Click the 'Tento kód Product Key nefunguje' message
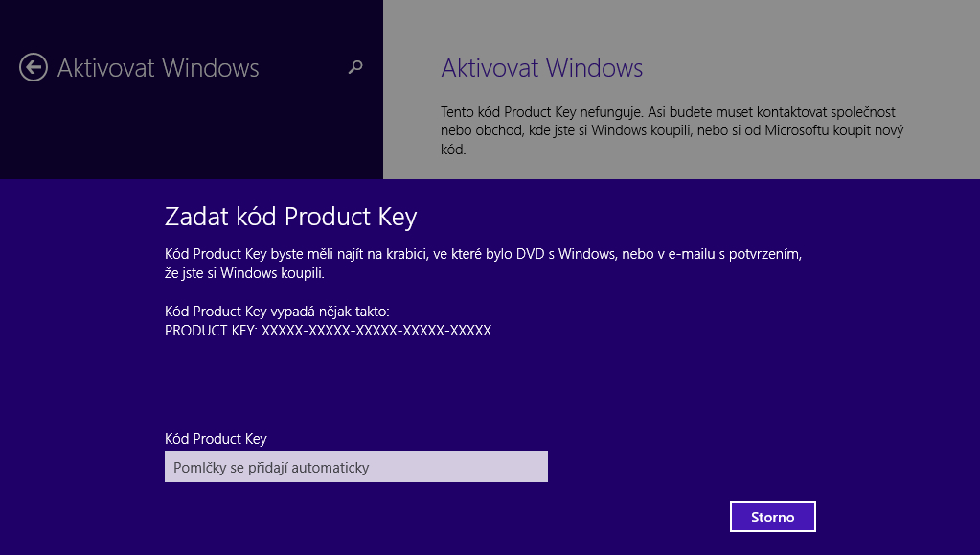 tap(672, 130)
